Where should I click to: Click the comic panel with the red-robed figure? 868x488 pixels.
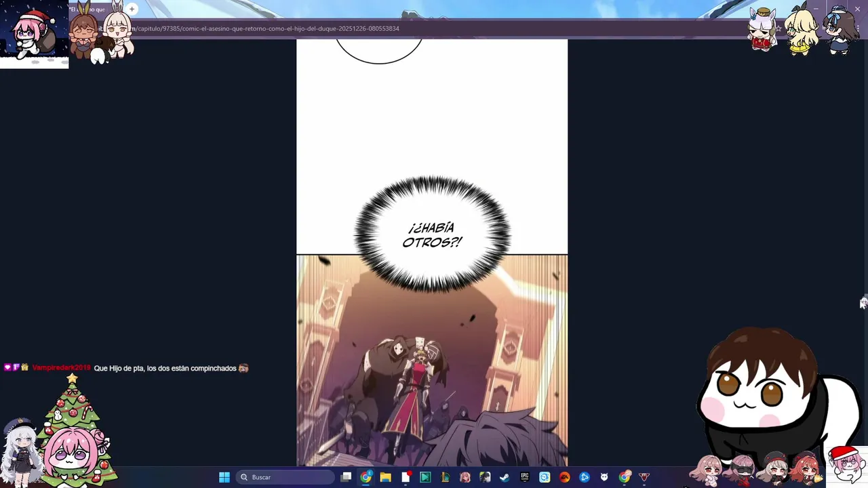[x=432, y=361]
